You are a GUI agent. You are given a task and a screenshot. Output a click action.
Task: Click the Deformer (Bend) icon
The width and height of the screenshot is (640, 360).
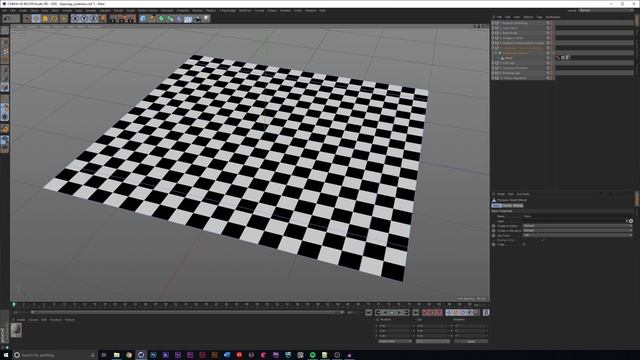pyautogui.click(x=179, y=19)
